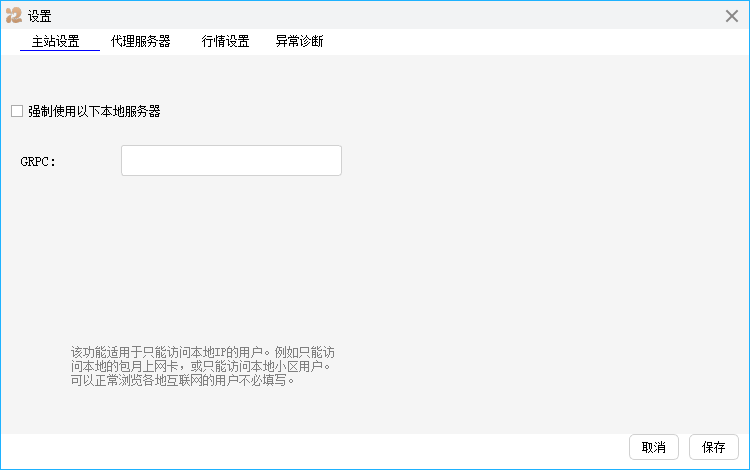Image resolution: width=750 pixels, height=470 pixels.
Task: Switch to the 主站设置 tab
Action: pyautogui.click(x=55, y=42)
